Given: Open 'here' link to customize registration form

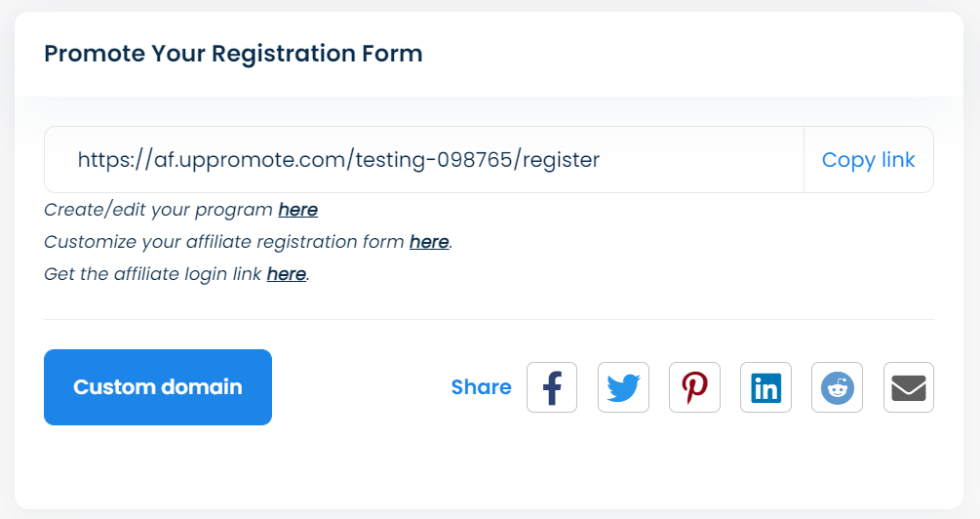Looking at the screenshot, I should 429,242.
